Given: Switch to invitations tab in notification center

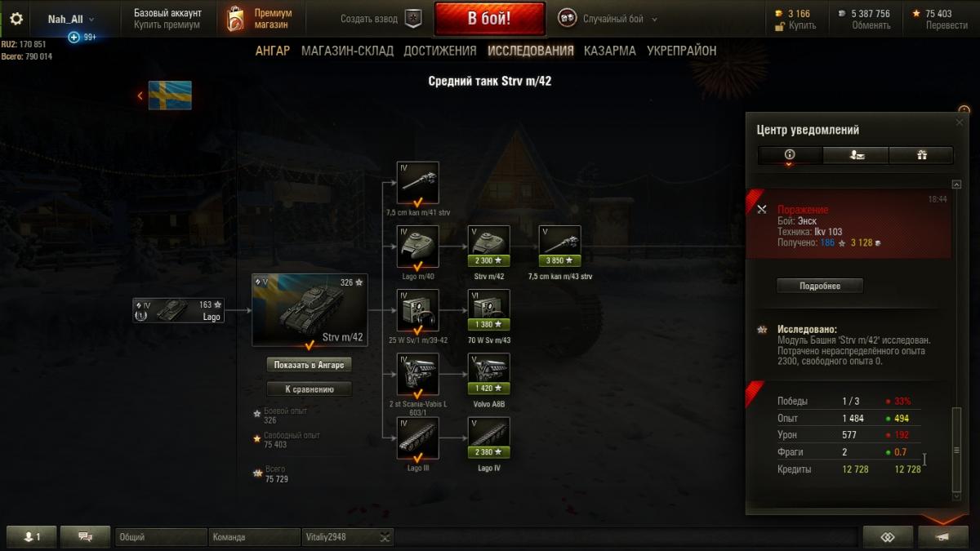Looking at the screenshot, I should tap(855, 155).
